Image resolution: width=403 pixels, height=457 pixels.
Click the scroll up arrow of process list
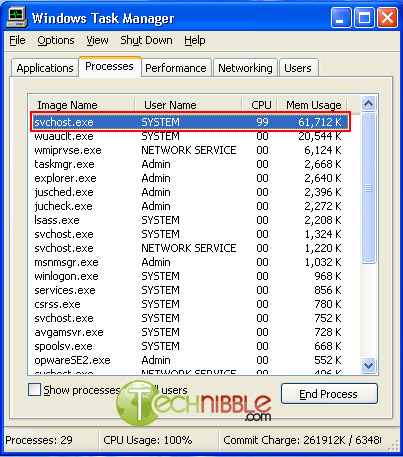tap(368, 104)
